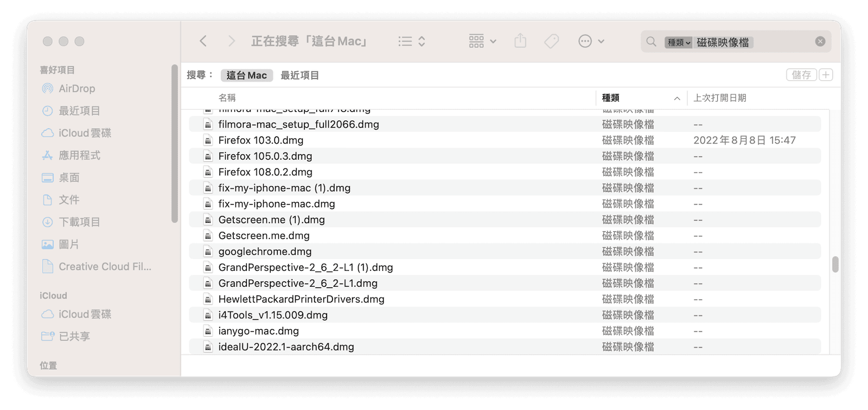Click the clock icon beside 最近項目
The height and width of the screenshot is (410, 868).
tap(48, 111)
